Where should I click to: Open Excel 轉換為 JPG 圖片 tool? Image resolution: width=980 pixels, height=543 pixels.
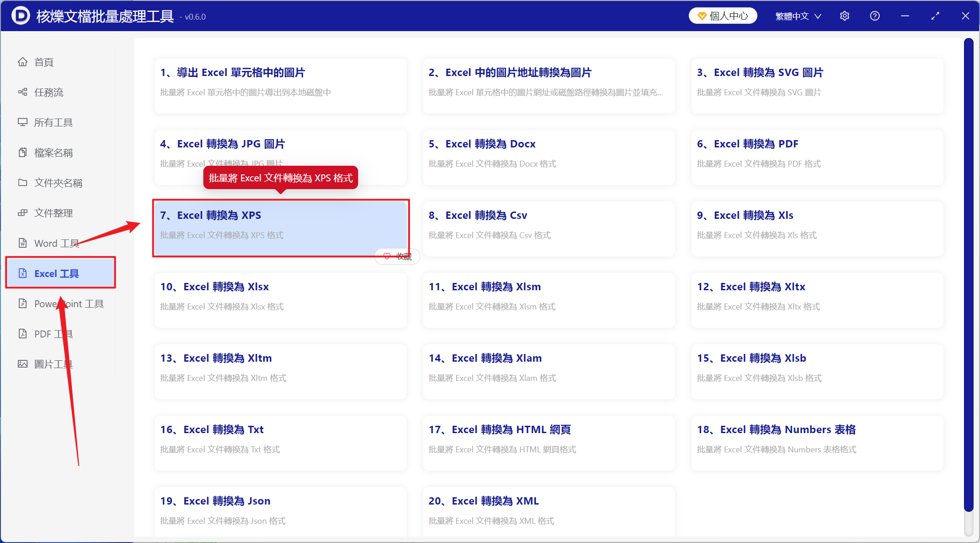[x=280, y=157]
